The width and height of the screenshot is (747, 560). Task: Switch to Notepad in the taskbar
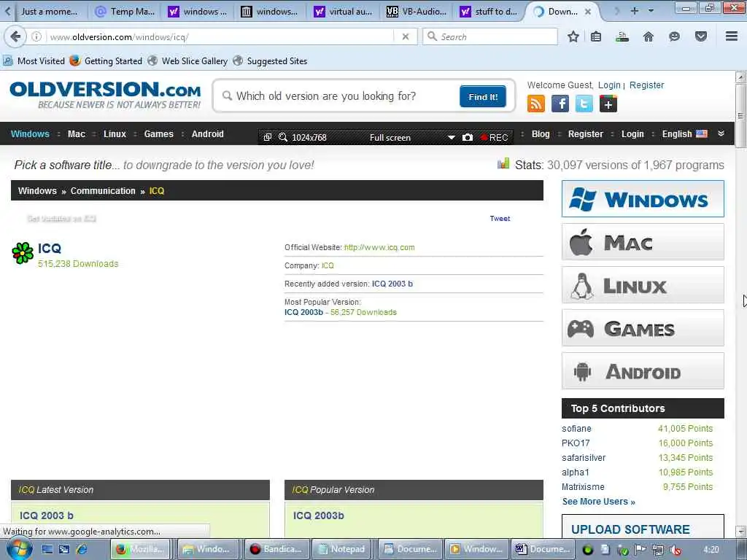tap(342, 549)
